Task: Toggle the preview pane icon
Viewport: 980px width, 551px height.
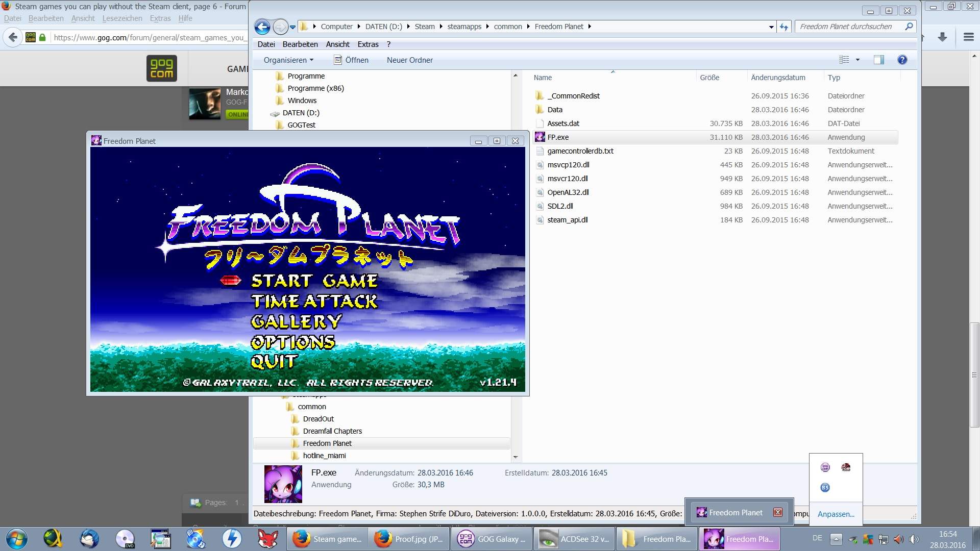Action: click(878, 60)
